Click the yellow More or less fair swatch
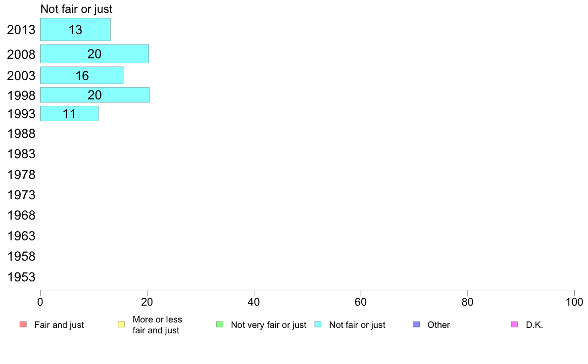588x364 pixels. click(121, 324)
